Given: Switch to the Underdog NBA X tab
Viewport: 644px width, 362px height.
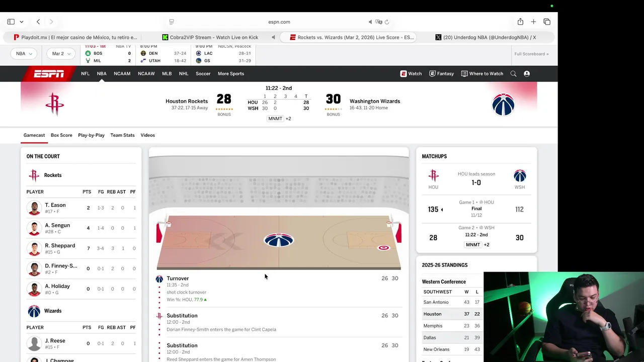Looking at the screenshot, I should pyautogui.click(x=486, y=37).
